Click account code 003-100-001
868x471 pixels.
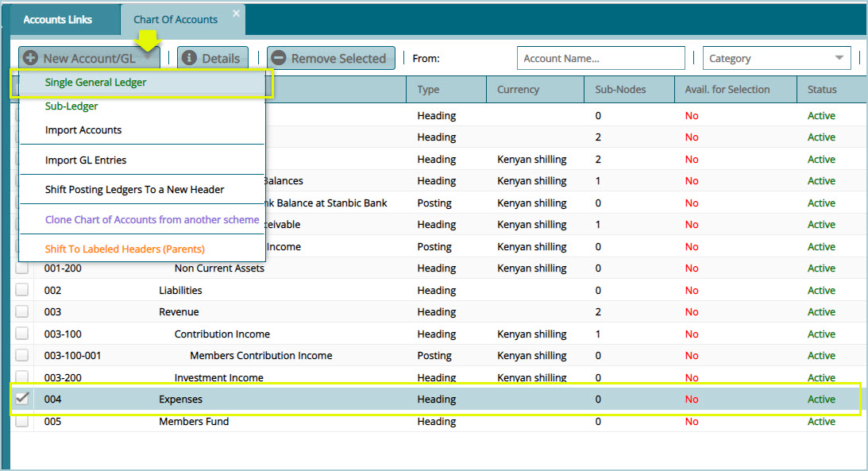pyautogui.click(x=72, y=355)
